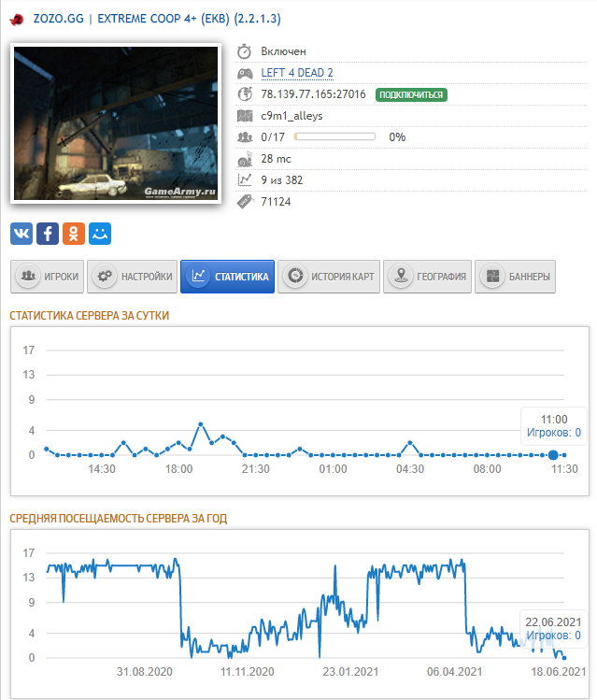Open the c9m1_alleys map screenshot thumbnail
This screenshot has height=700, width=597.
[116, 123]
